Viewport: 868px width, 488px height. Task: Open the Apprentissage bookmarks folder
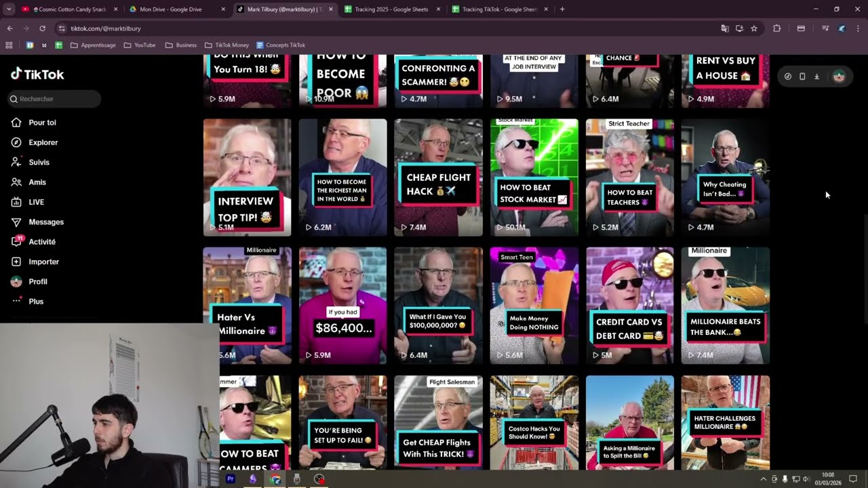pyautogui.click(x=93, y=45)
